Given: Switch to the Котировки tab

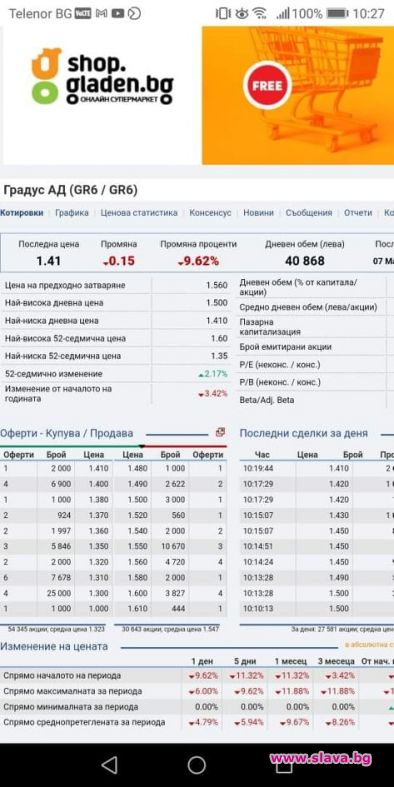Looking at the screenshot, I should pos(22,213).
